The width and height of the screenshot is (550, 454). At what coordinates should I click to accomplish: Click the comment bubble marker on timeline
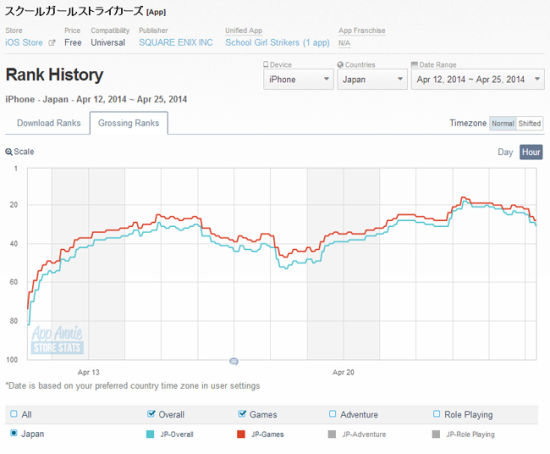[234, 361]
